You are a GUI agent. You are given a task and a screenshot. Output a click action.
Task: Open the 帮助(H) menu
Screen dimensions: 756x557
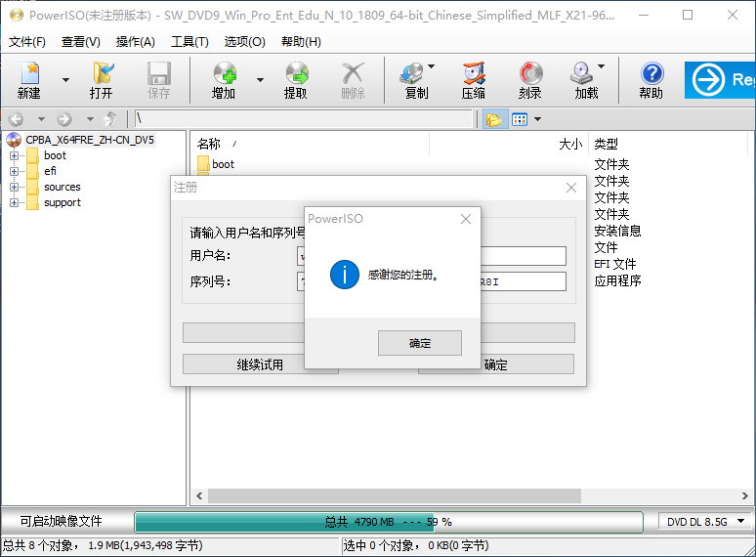301,42
